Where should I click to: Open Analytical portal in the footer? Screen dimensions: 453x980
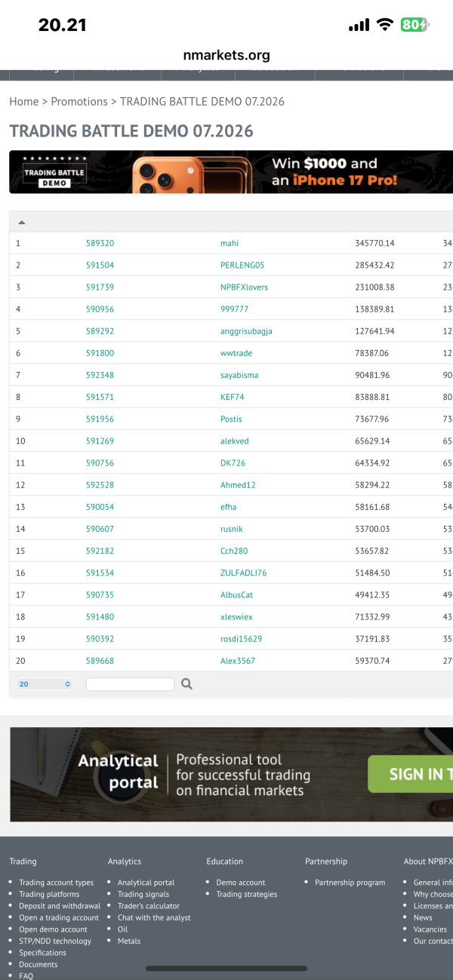click(146, 883)
